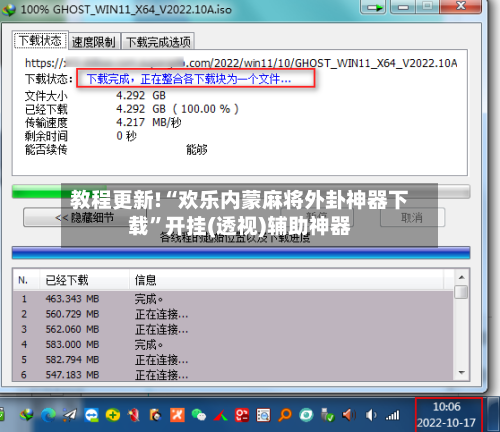Click the green arrow title bar button

click(373, 7)
